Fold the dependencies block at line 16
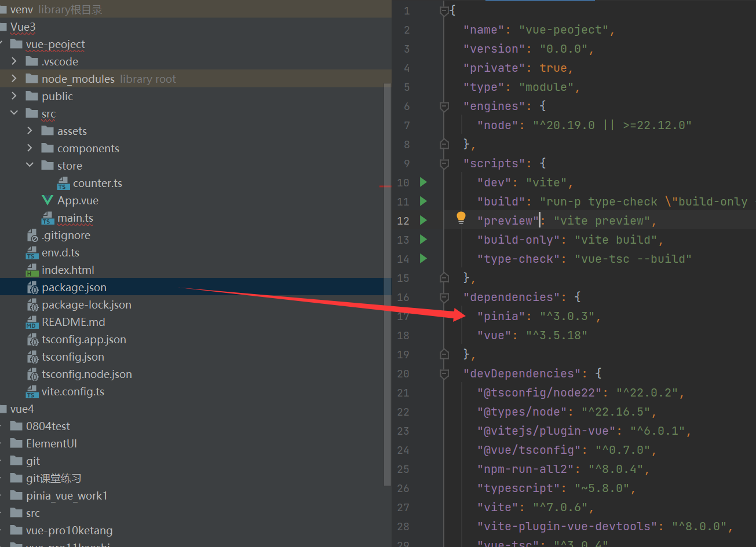The image size is (756, 547). [444, 297]
